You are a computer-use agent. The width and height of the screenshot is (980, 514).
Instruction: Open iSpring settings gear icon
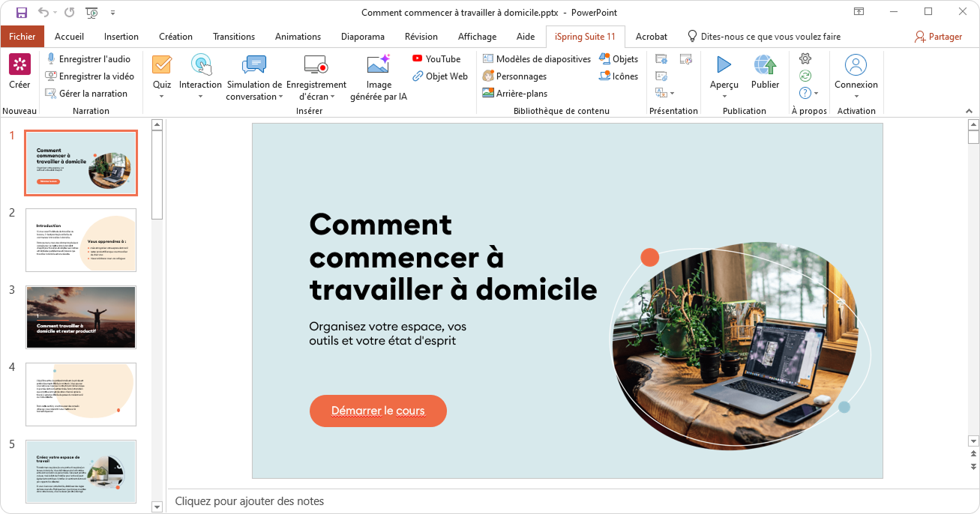click(x=805, y=58)
